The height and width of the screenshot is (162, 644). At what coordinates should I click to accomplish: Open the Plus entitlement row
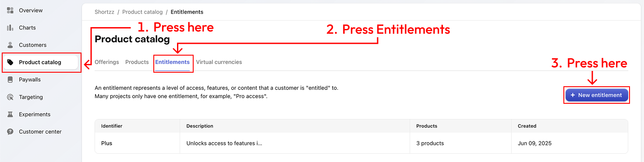coord(361,143)
